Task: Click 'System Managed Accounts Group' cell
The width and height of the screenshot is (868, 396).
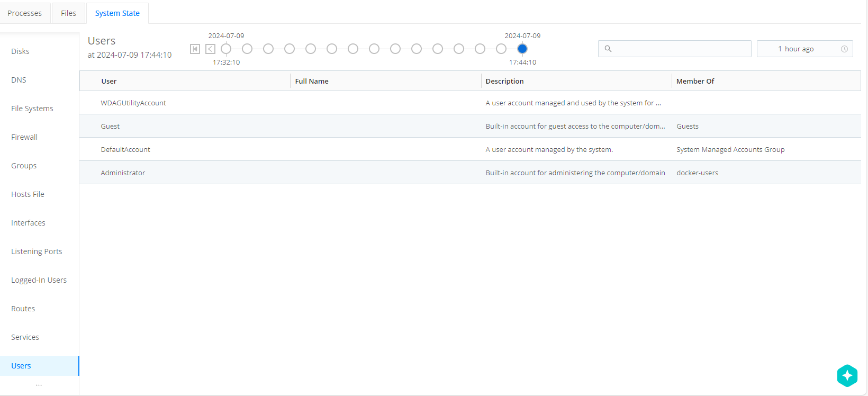Action: 730,149
